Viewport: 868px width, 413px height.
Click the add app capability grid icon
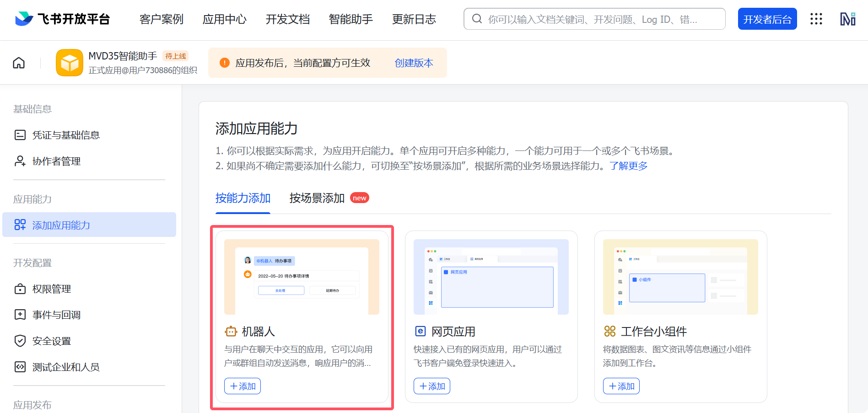(x=20, y=225)
